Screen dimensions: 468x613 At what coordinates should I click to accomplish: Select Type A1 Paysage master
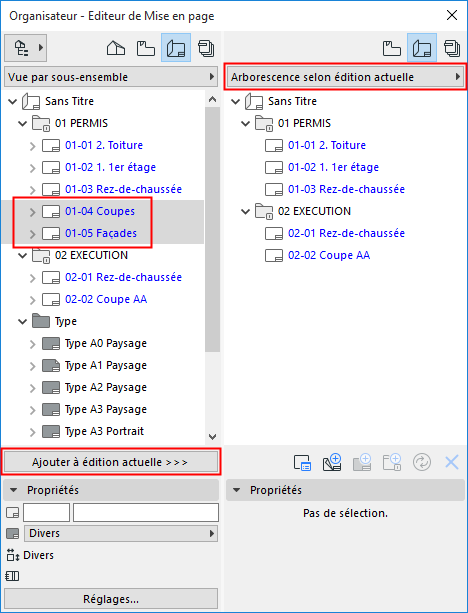pyautogui.click(x=106, y=366)
